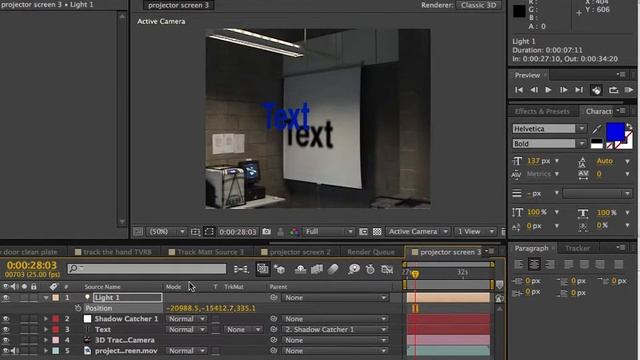Click the brainstorm icon in timeline

pos(354,269)
